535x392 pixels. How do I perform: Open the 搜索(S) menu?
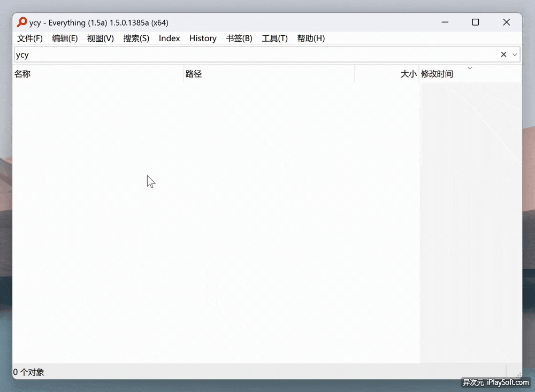click(x=136, y=38)
